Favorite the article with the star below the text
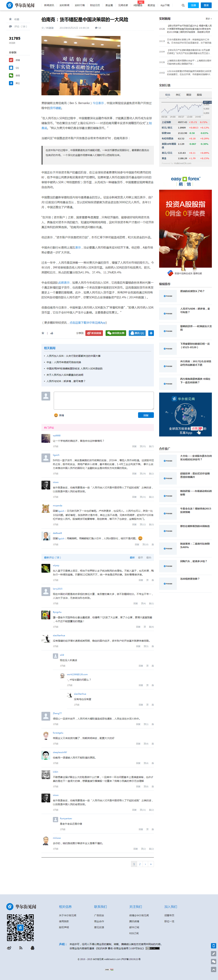Image resolution: width=218 pixels, height=980 pixels. (x=43, y=333)
